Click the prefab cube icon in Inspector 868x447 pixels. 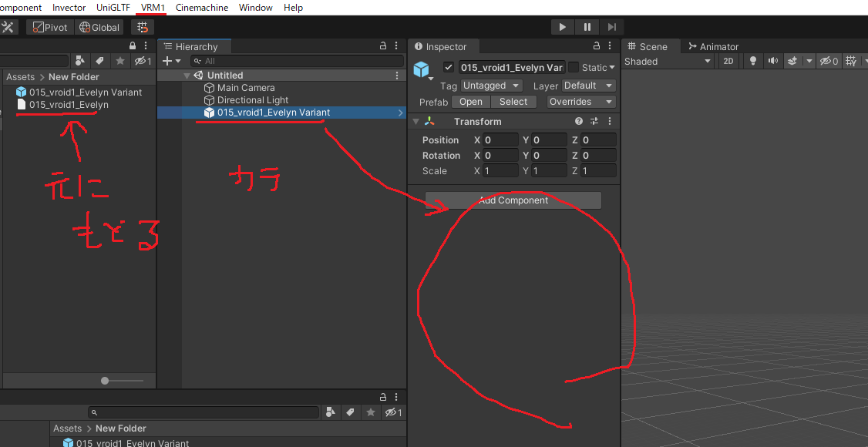point(422,69)
